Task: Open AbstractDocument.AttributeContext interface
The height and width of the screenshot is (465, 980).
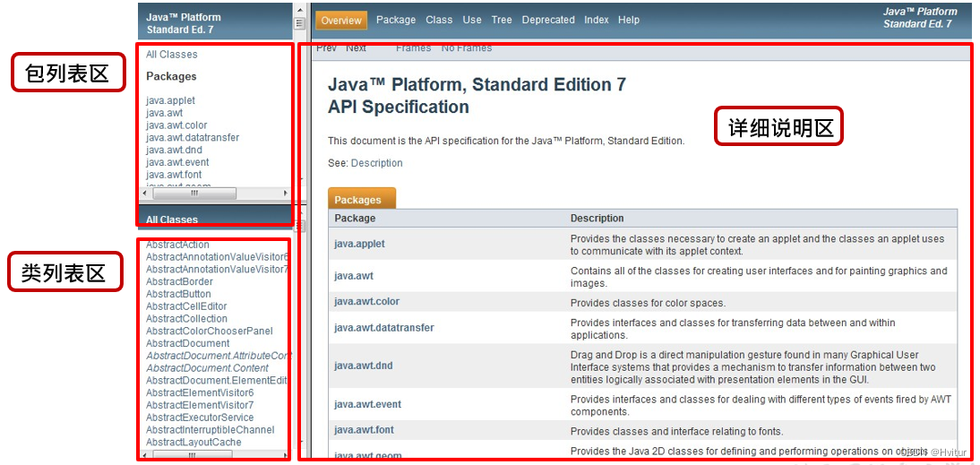Action: [x=219, y=356]
